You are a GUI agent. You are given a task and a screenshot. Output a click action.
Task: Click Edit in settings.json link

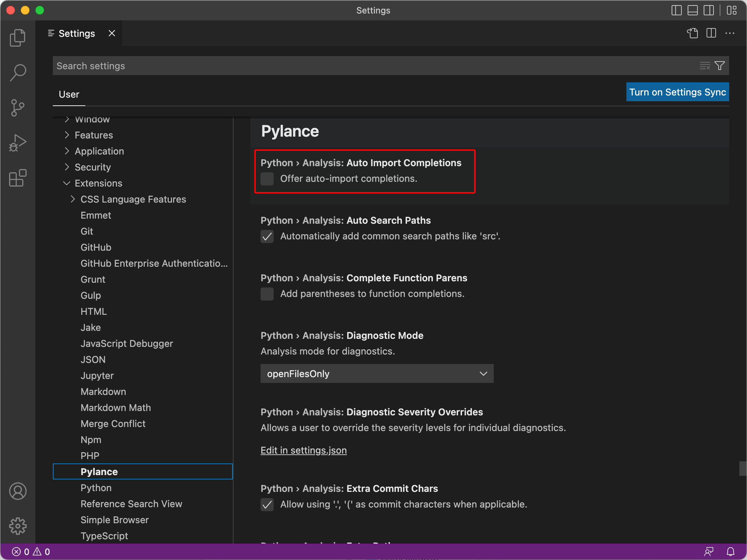[304, 450]
